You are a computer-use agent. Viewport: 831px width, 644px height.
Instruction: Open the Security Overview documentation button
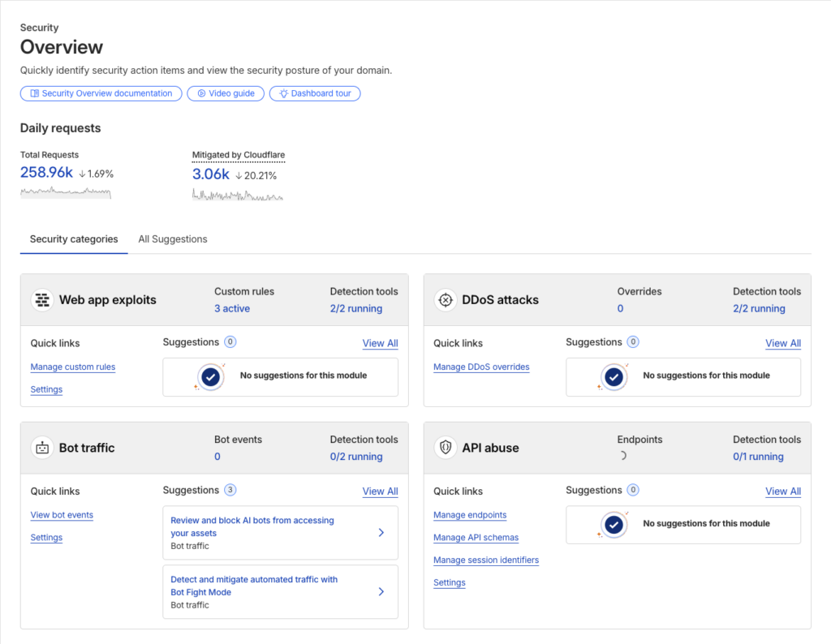click(x=101, y=93)
